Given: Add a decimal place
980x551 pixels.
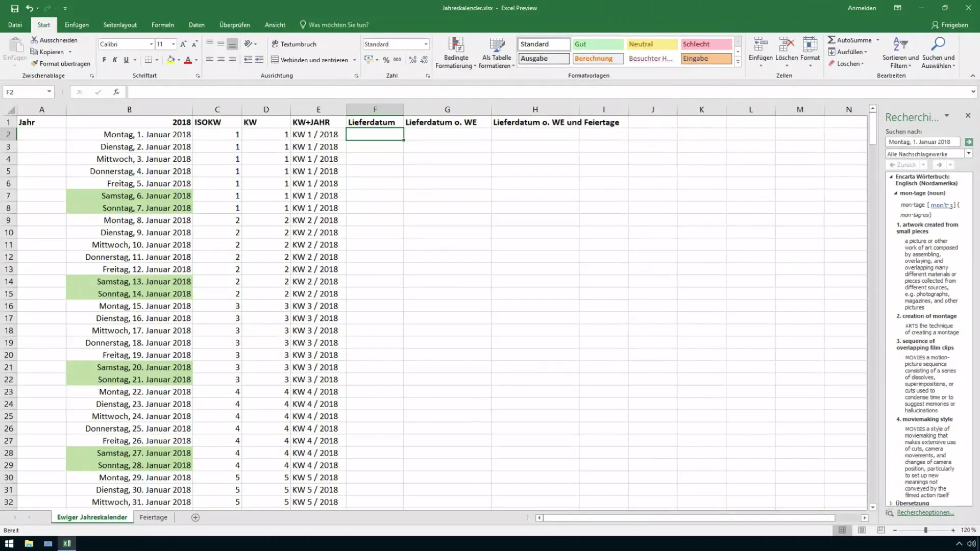Looking at the screenshot, I should [412, 60].
